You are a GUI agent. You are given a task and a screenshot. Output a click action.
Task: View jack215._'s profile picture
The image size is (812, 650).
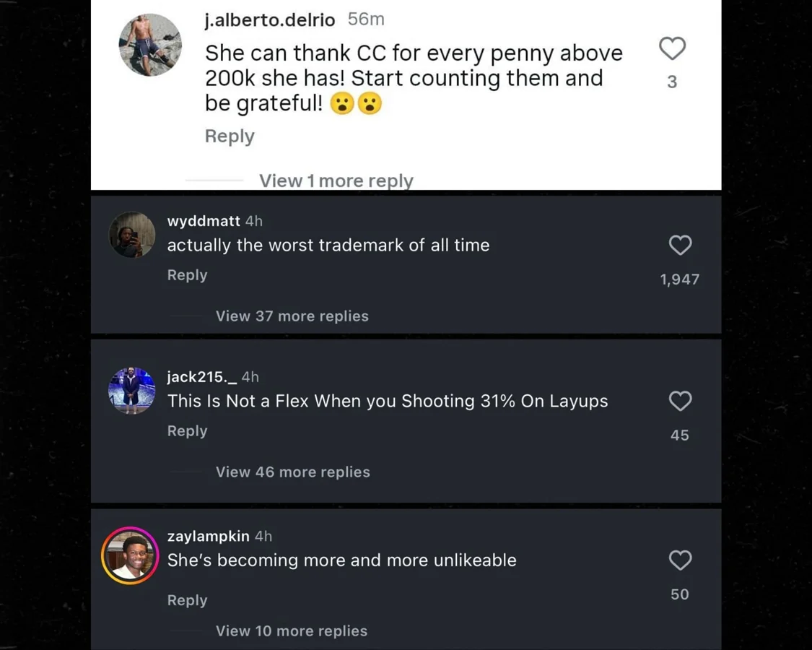point(132,391)
